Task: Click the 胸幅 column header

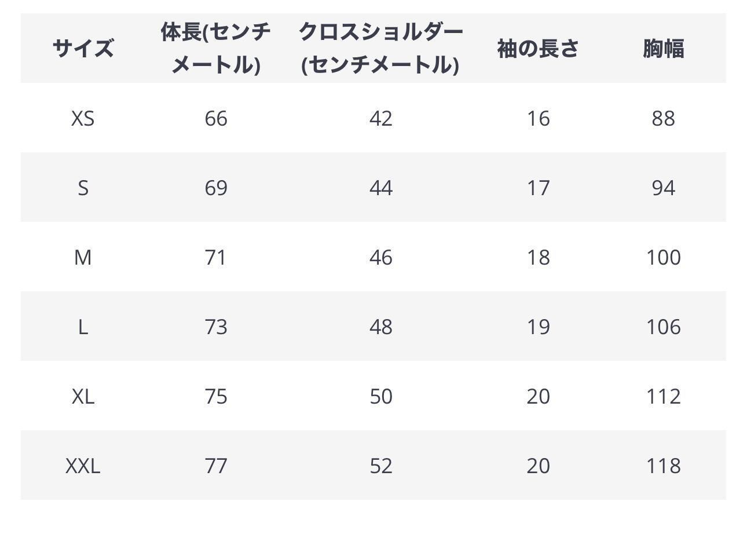Action: pyautogui.click(x=663, y=48)
